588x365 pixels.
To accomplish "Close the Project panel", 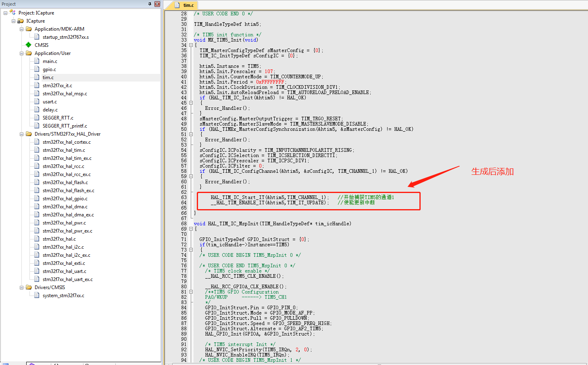I will click(x=157, y=4).
